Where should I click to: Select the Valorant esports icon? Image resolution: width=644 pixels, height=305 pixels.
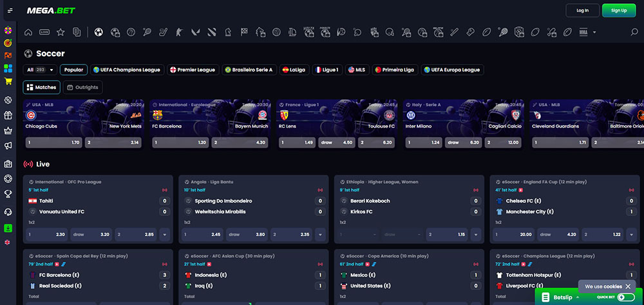196,32
